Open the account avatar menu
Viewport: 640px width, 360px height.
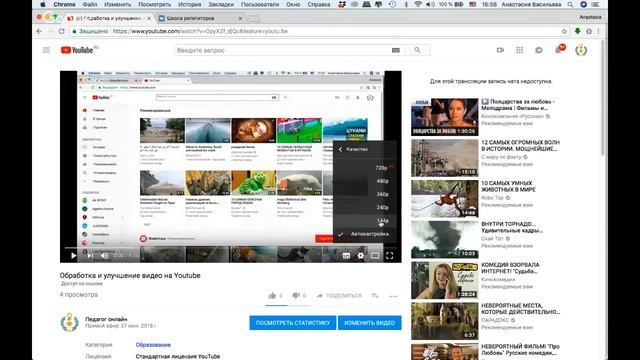tap(581, 50)
